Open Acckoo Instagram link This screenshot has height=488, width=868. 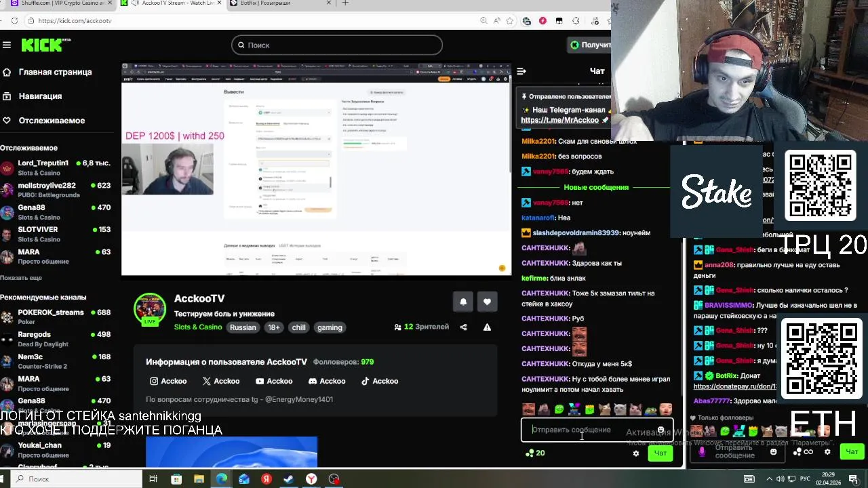coord(168,381)
